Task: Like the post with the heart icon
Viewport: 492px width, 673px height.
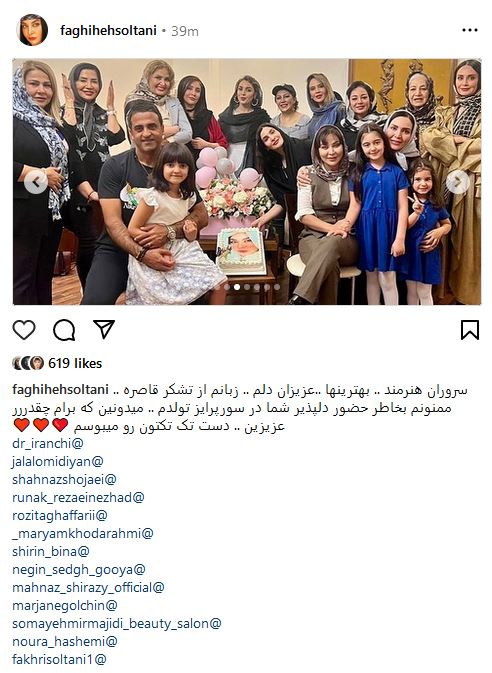Action: (24, 330)
